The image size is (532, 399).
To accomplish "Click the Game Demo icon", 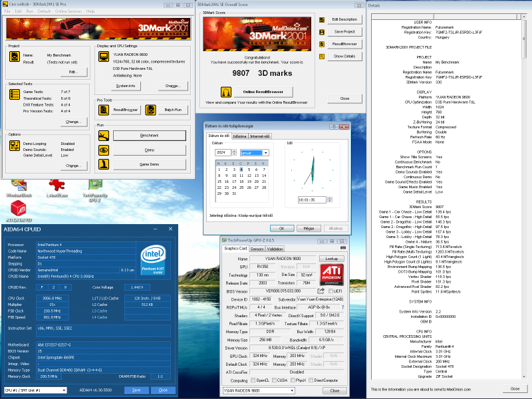I will (x=104, y=164).
